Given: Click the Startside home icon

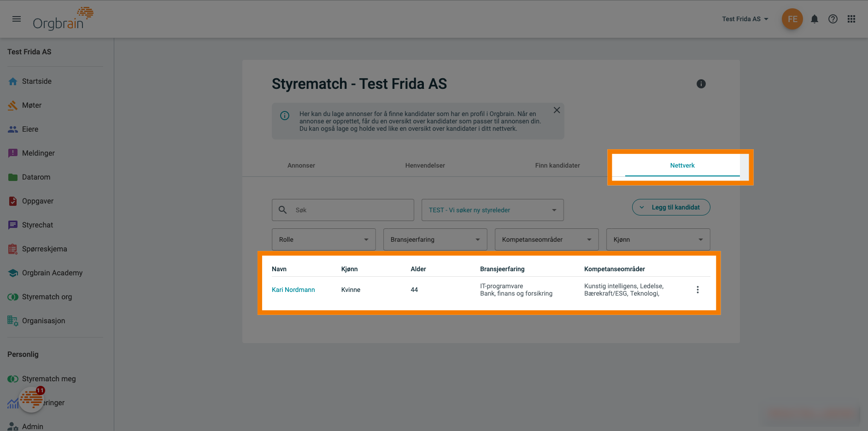Looking at the screenshot, I should click(x=13, y=82).
